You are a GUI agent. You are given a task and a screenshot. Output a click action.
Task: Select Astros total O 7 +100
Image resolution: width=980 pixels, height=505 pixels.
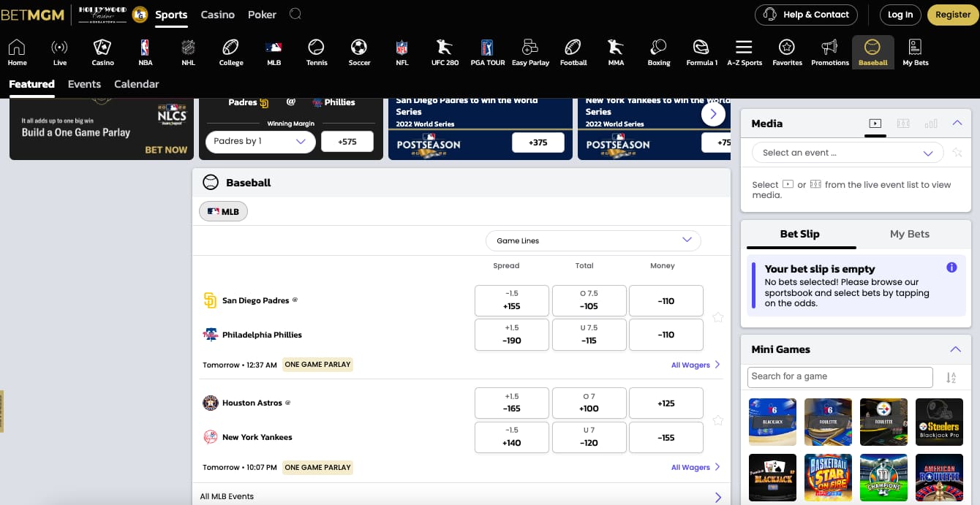pos(589,403)
